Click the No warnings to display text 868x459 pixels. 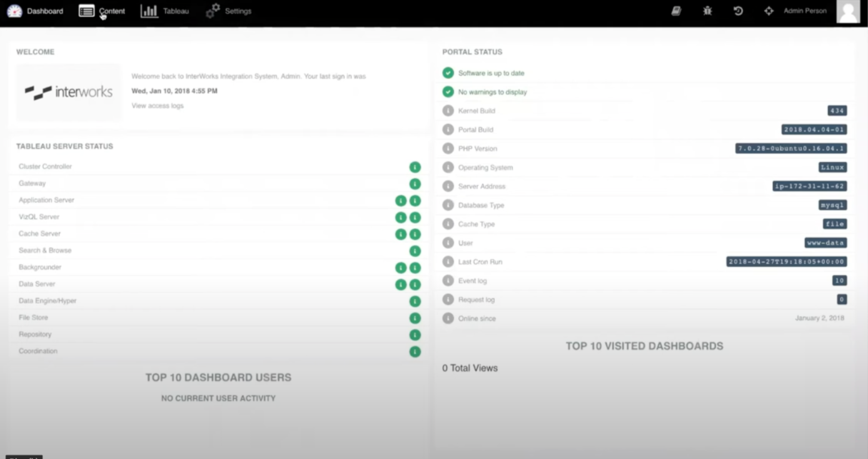tap(493, 92)
